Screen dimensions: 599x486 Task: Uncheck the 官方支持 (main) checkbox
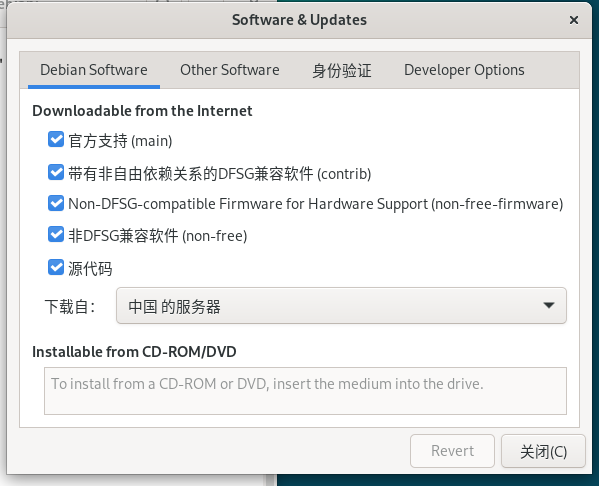pyautogui.click(x=56, y=140)
